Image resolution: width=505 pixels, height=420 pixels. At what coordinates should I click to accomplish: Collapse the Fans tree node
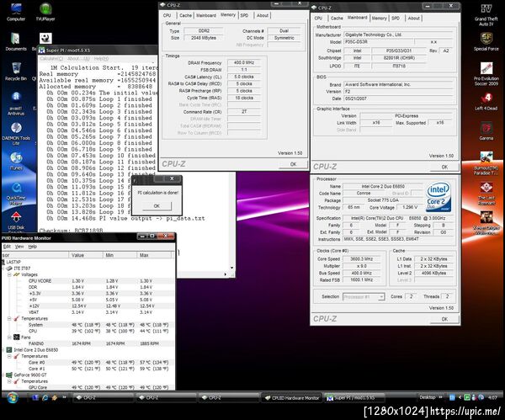pyautogui.click(x=9, y=338)
